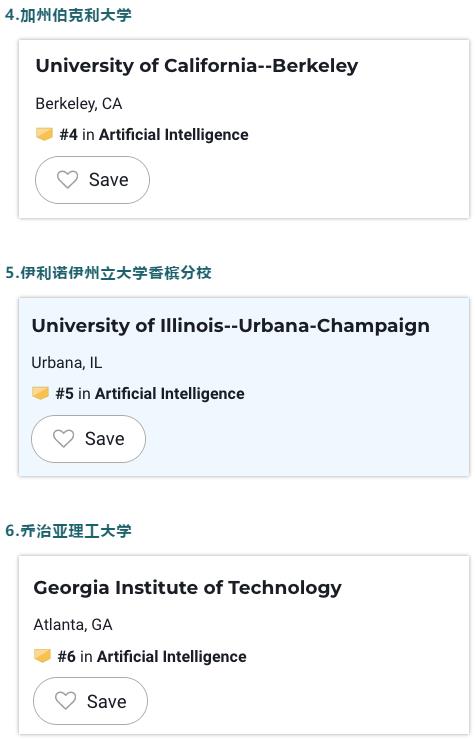
Task: Click the Atlanta, GA location text
Action: point(73,625)
